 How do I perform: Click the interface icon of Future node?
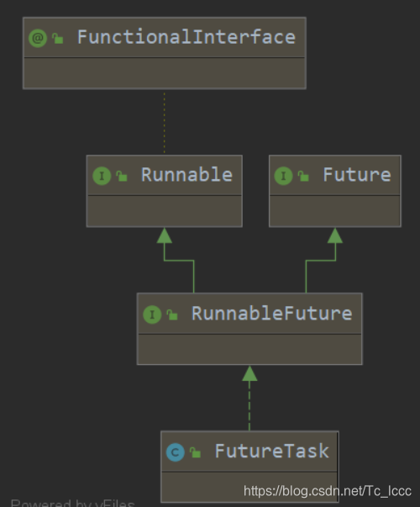(x=284, y=176)
